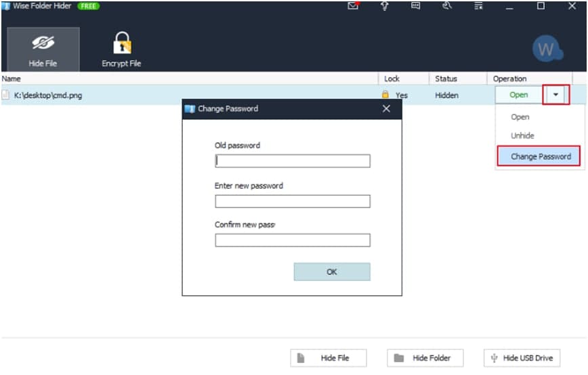The image size is (588, 375).
Task: Click the Old password input field
Action: point(293,161)
